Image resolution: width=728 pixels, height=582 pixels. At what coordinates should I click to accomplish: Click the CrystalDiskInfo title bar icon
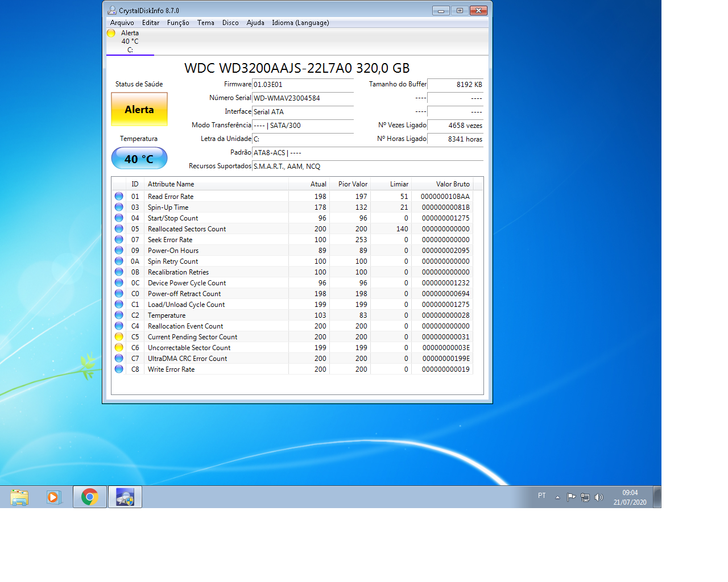[x=112, y=10]
